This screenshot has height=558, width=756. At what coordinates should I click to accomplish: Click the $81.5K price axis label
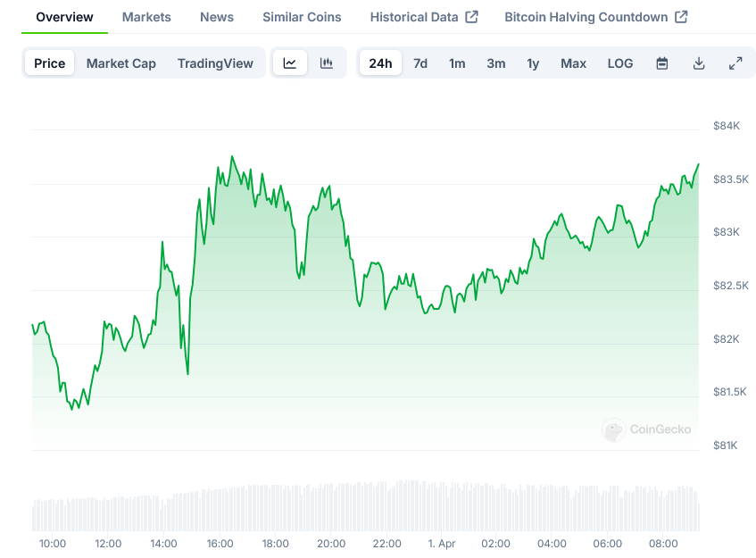pos(730,392)
